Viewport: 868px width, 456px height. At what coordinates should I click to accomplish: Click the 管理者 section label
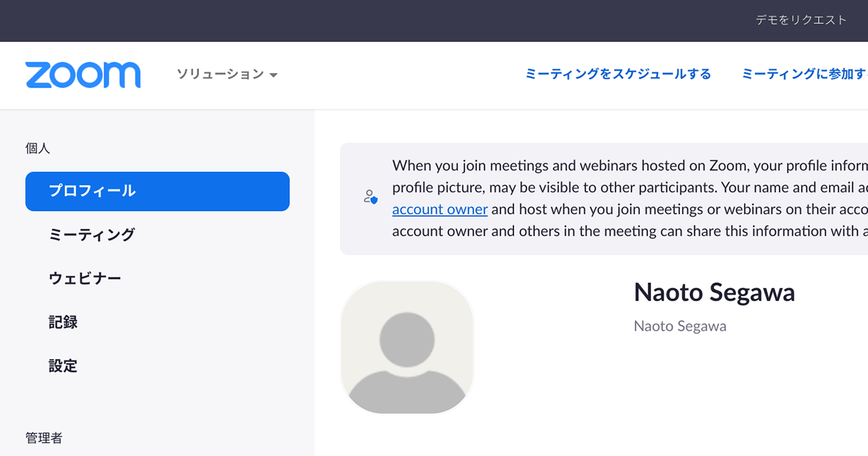[x=44, y=438]
